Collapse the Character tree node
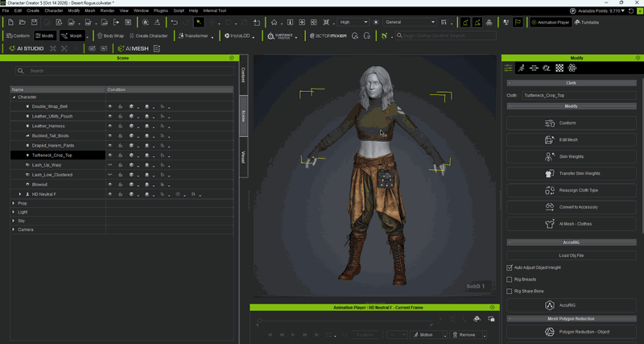Screen dimensions: 644x344 [x=14, y=97]
